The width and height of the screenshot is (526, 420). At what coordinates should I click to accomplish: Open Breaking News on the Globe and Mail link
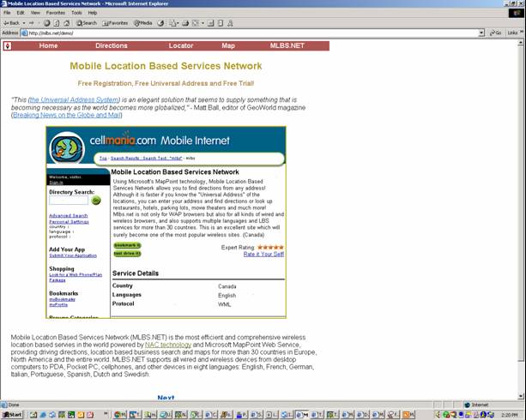(x=67, y=115)
